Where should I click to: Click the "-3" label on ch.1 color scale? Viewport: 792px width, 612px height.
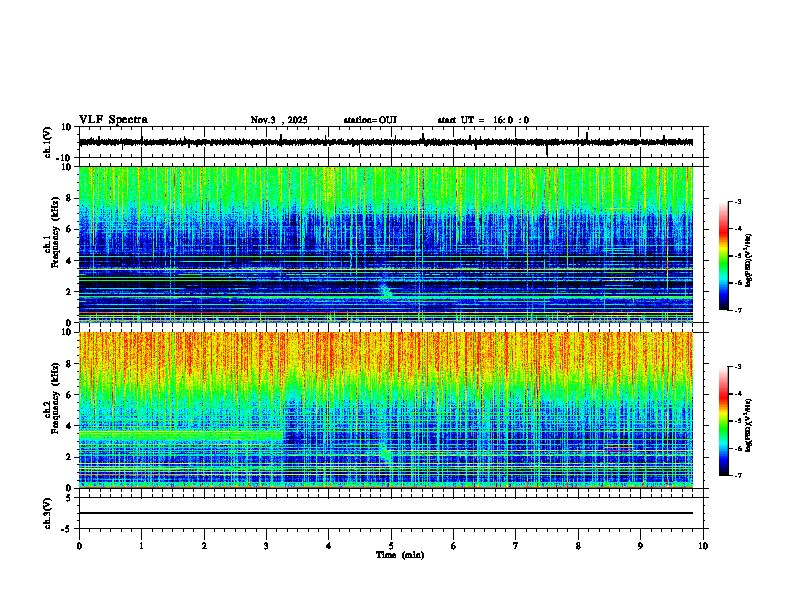point(737,202)
